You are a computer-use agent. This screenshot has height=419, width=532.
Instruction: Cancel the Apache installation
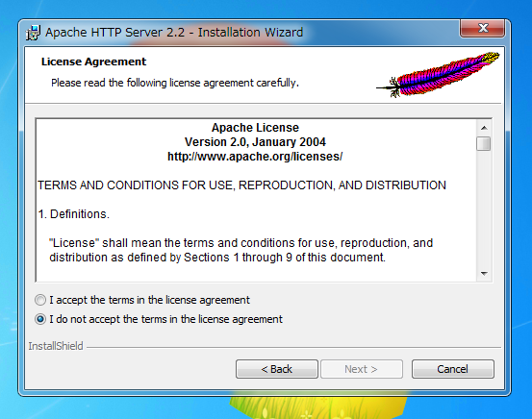(453, 369)
